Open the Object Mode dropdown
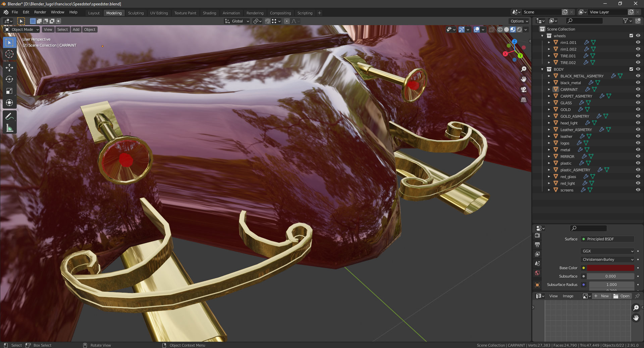644x348 pixels. pos(22,30)
